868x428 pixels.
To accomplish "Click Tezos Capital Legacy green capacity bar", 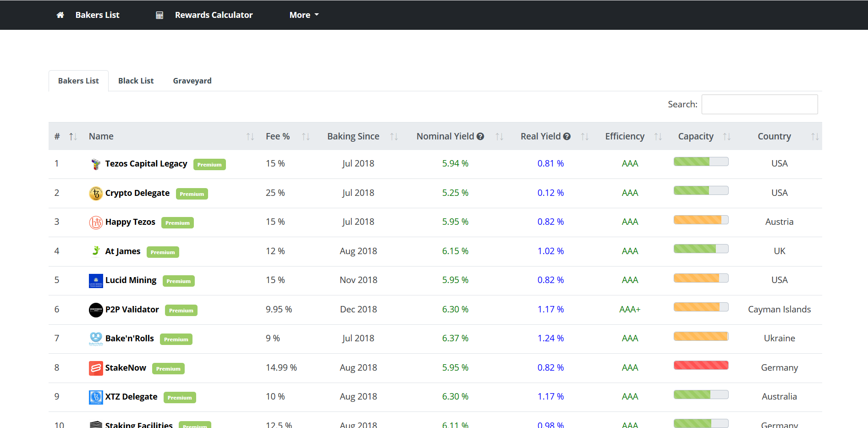I will [x=701, y=161].
